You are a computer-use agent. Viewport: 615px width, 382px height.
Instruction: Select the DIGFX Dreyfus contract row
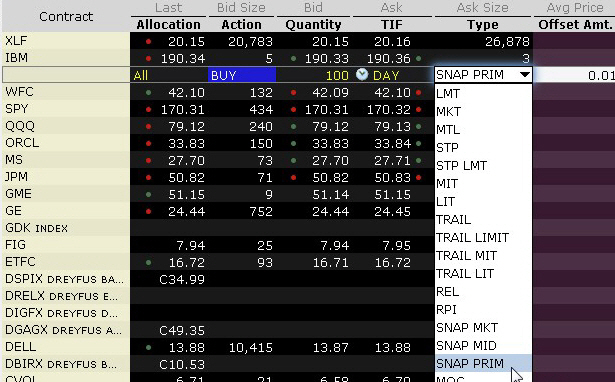[x=66, y=313]
